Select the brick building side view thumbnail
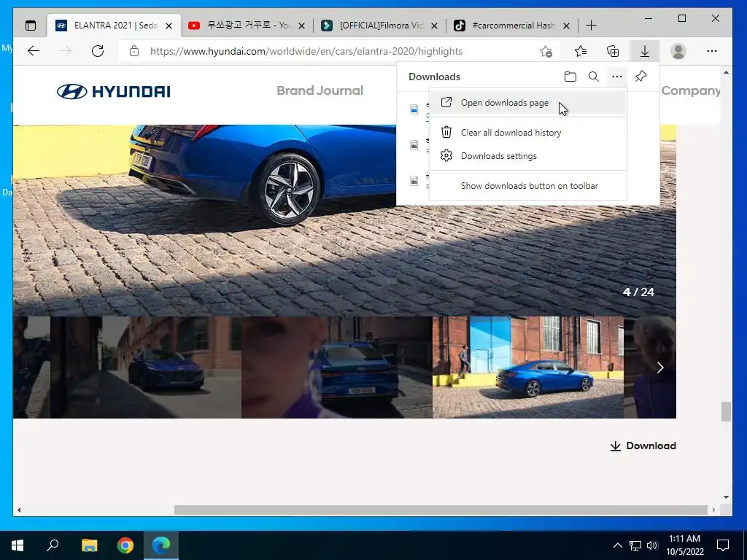 528,367
